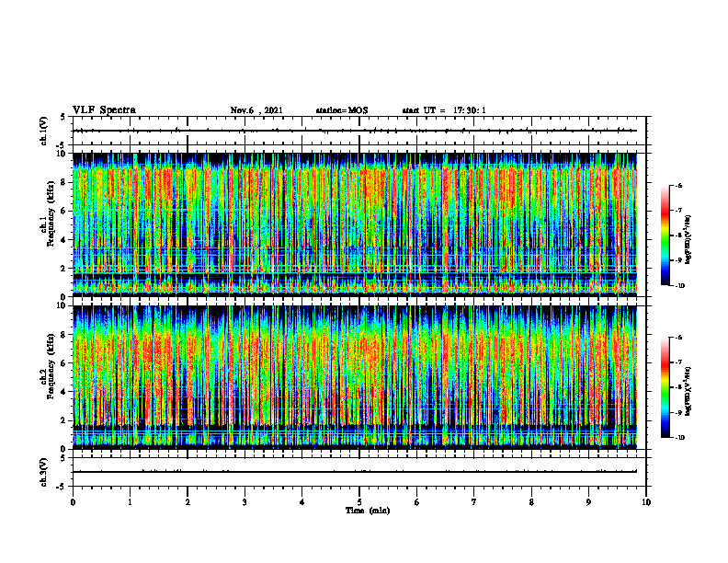
Task: Click the "-10" tick on ch.2 colorbar
Action: 680,438
